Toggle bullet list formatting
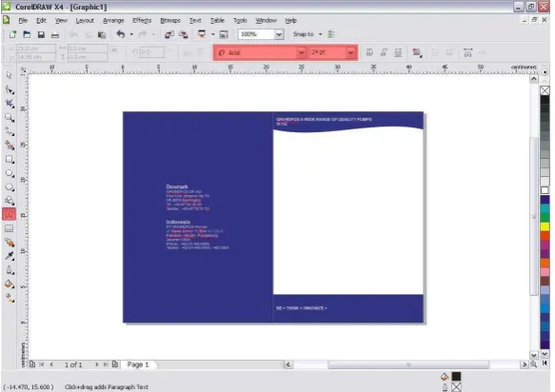555x392 pixels. pos(435,52)
